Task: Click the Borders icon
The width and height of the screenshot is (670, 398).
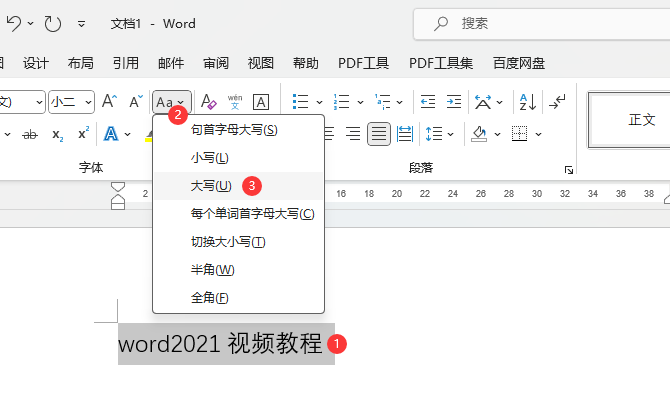Action: tap(520, 134)
